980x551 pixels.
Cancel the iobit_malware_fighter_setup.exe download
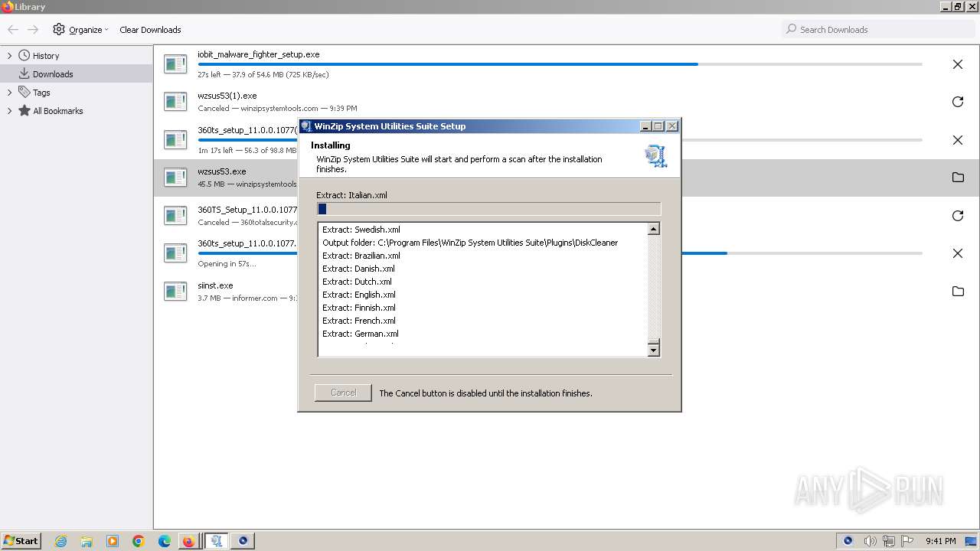click(x=957, y=64)
